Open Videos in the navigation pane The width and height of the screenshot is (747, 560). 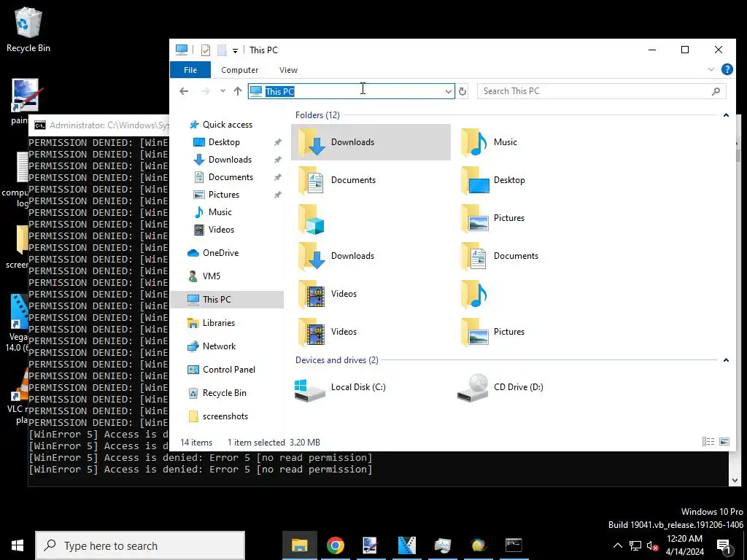tap(221, 230)
